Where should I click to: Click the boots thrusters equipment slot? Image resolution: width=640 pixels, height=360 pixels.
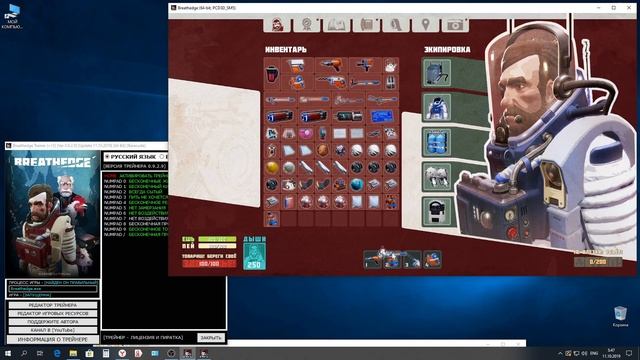tap(437, 177)
